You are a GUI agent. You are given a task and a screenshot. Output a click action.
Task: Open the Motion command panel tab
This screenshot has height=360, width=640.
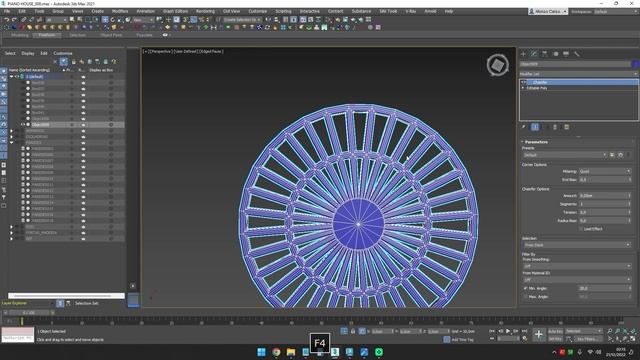pos(556,54)
